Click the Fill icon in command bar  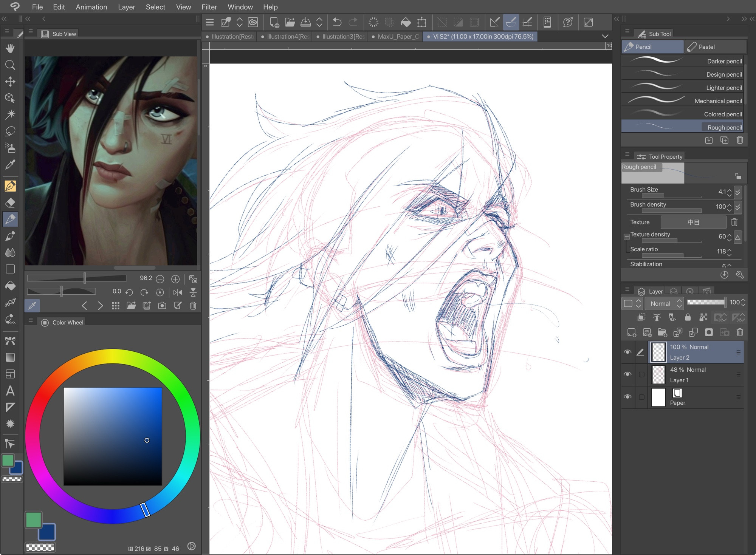(406, 22)
